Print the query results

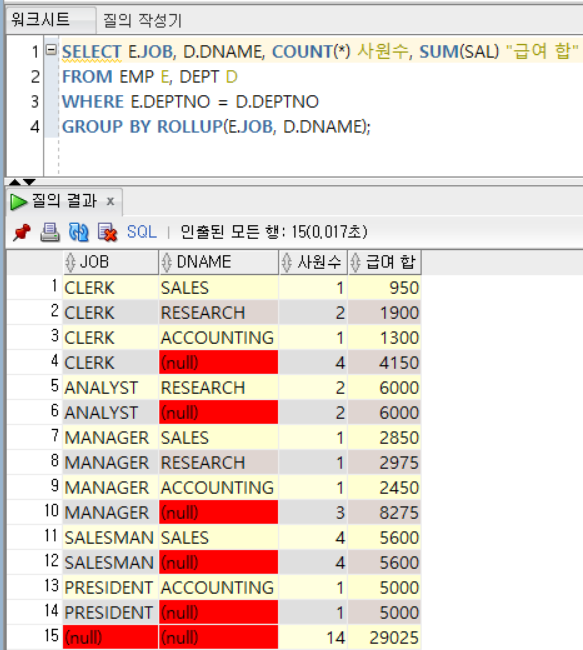pyautogui.click(x=50, y=232)
